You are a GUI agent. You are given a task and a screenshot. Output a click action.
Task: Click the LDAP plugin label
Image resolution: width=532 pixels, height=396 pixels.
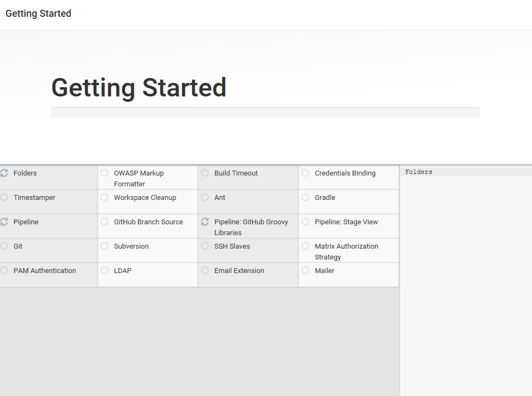click(122, 271)
